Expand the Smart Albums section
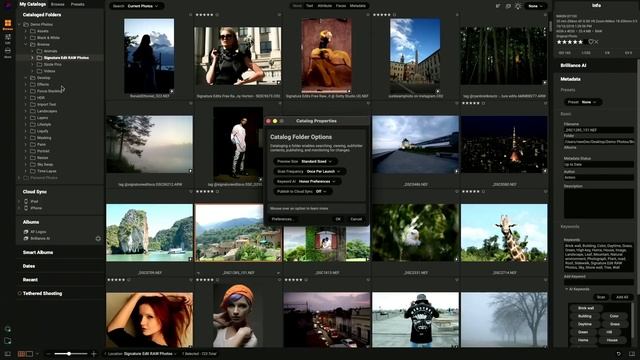The width and height of the screenshot is (640, 360). (38, 253)
